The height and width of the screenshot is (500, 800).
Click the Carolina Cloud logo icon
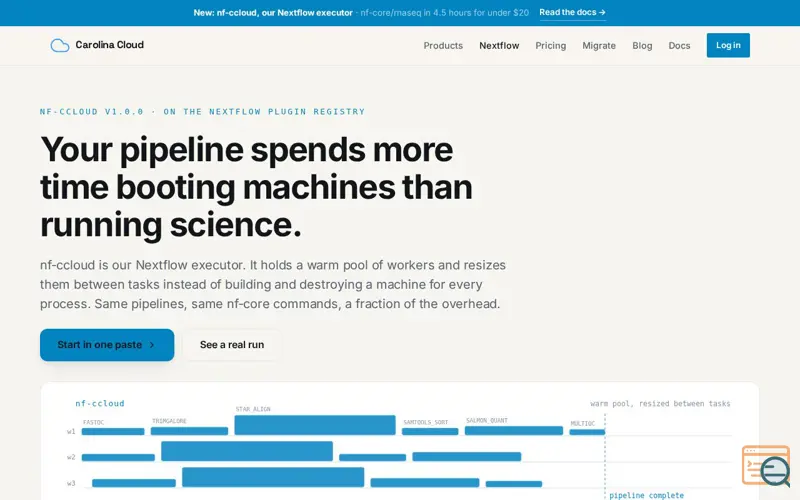(x=60, y=45)
